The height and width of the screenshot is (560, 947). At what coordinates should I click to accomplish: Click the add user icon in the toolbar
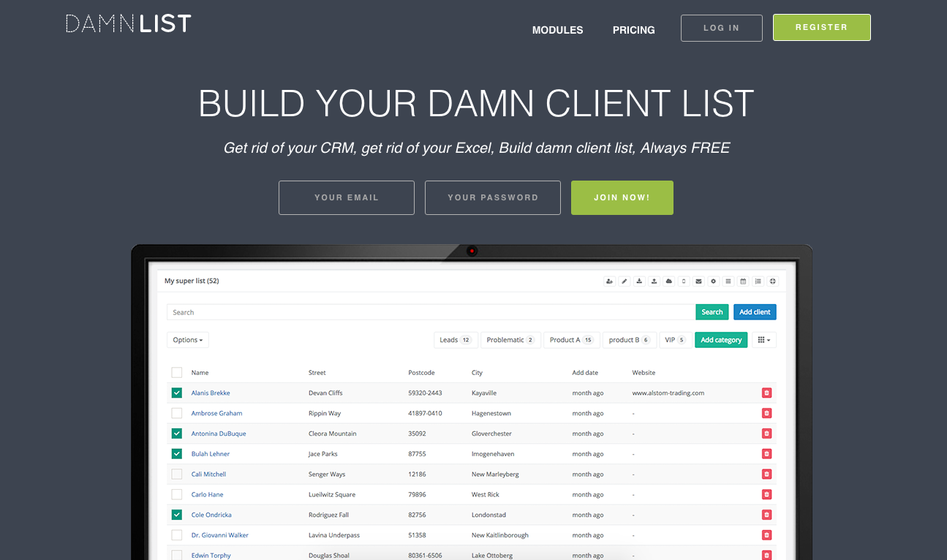tap(610, 281)
